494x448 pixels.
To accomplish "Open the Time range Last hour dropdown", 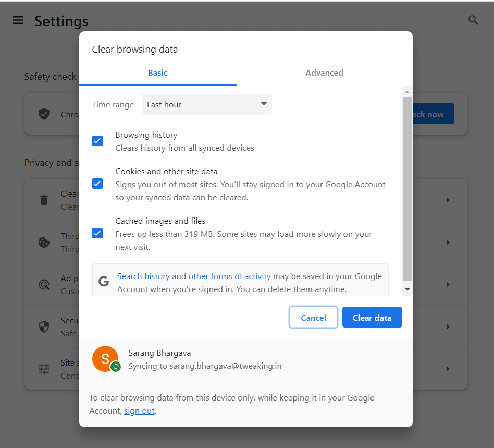I will point(207,104).
